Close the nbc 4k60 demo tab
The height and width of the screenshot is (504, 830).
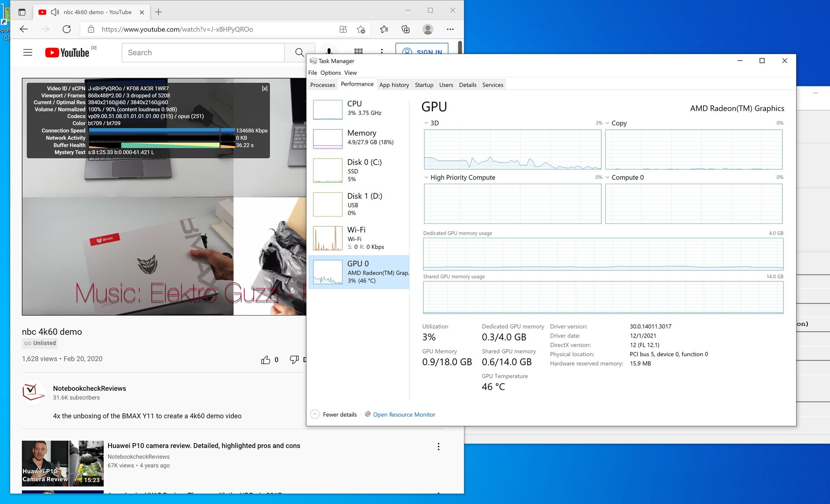pyautogui.click(x=142, y=13)
